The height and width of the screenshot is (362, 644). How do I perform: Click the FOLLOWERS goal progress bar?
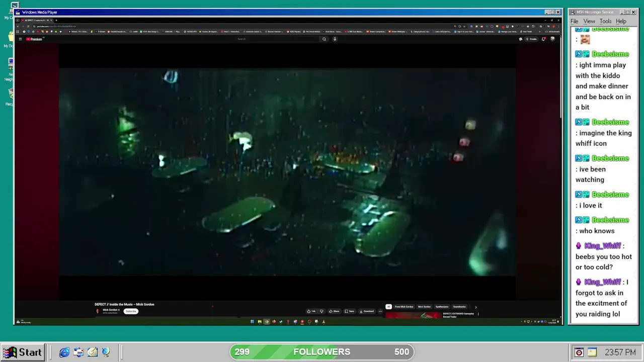tap(322, 352)
